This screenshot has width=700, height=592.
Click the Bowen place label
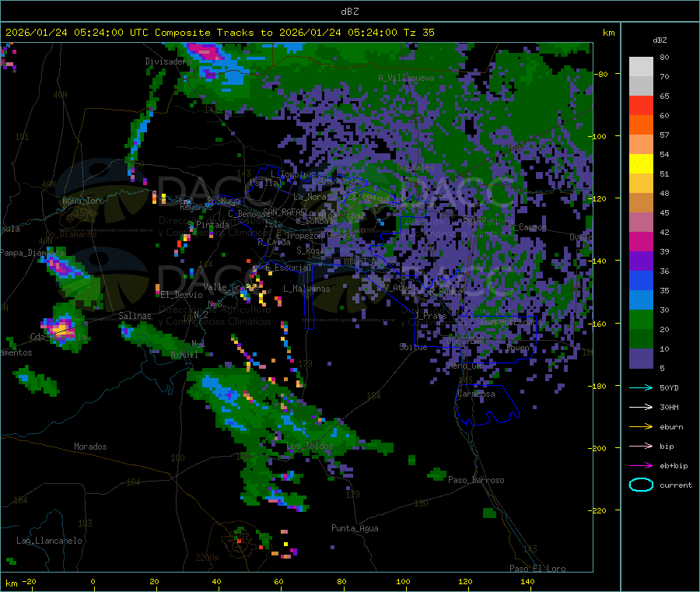pos(517,347)
